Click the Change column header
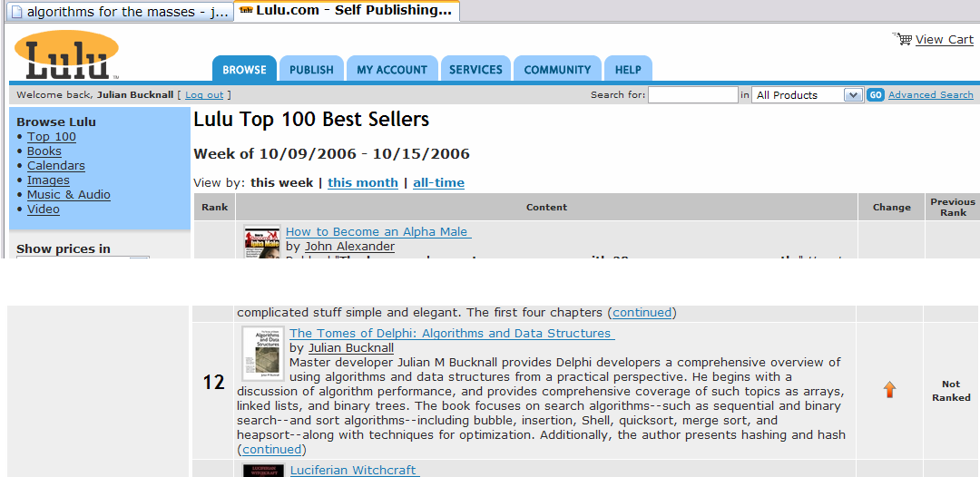Screen dimensions: 980x477 [x=891, y=207]
